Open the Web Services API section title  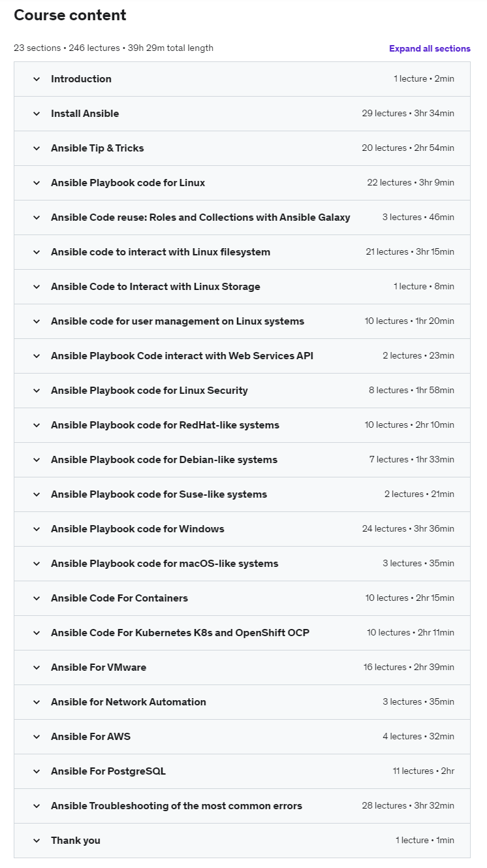pyautogui.click(x=182, y=356)
